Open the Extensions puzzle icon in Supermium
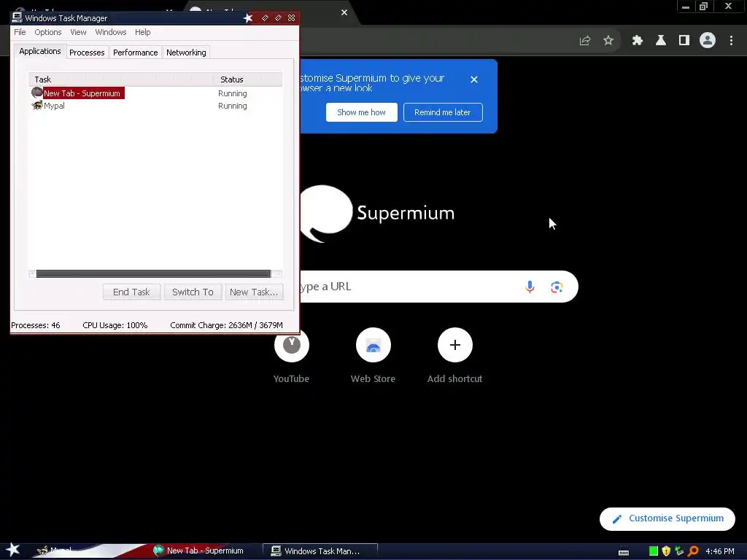Image resolution: width=747 pixels, height=560 pixels. (637, 41)
